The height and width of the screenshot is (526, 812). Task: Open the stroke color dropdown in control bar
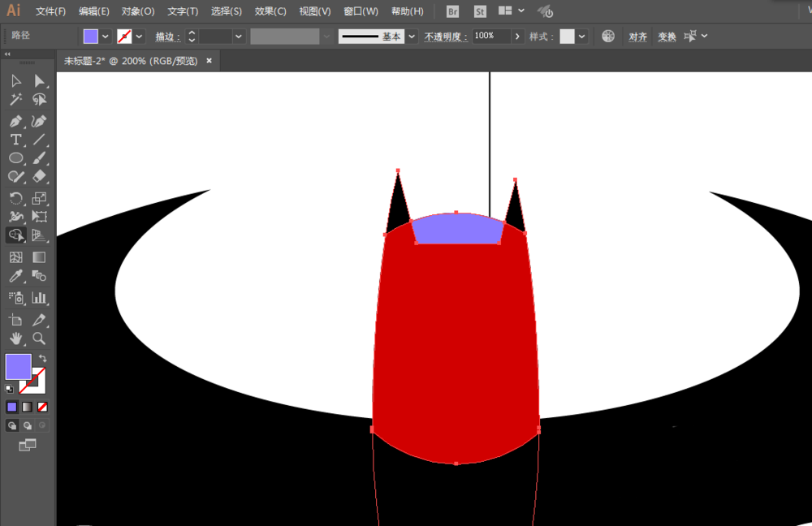click(139, 37)
